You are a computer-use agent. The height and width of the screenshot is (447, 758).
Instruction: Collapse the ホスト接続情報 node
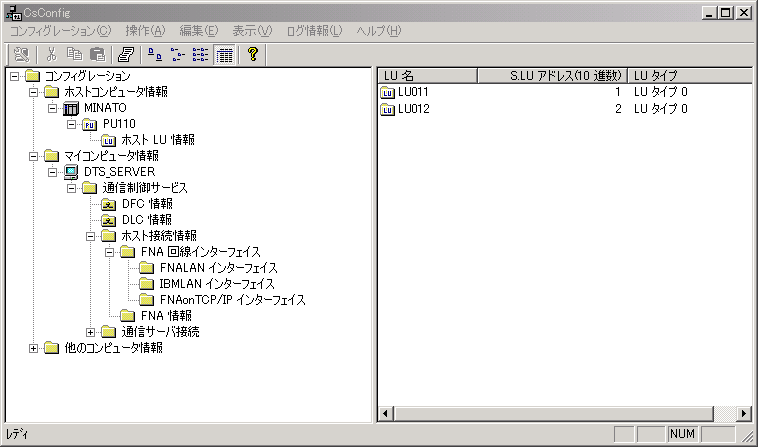[x=90, y=236]
